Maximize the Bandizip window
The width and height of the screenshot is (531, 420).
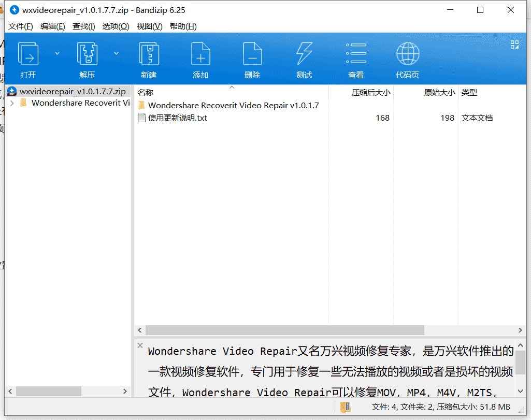coord(480,10)
